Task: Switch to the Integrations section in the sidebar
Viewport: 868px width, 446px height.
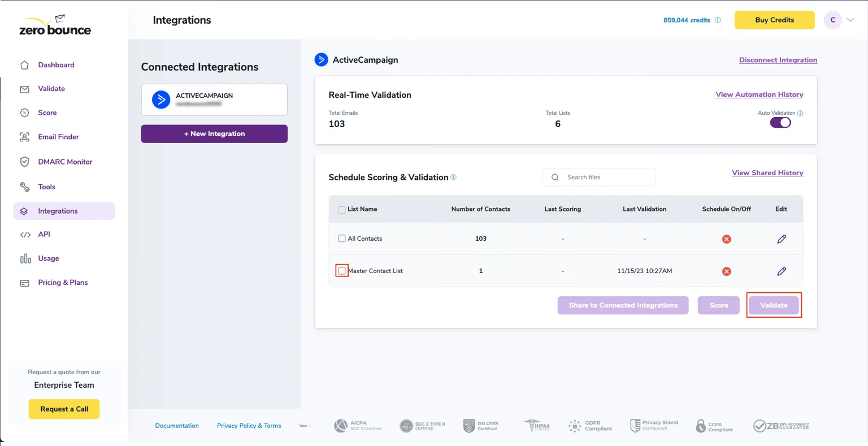Action: point(25,211)
